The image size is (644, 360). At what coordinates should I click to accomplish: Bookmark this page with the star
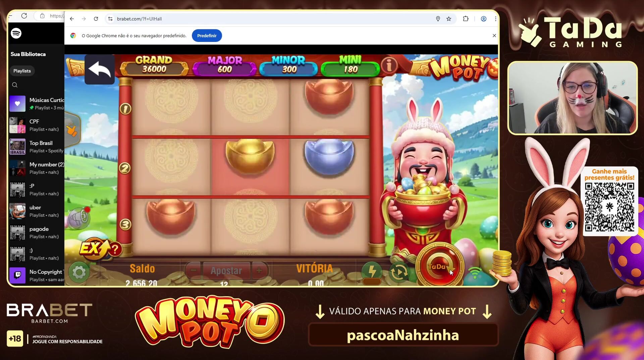click(449, 19)
